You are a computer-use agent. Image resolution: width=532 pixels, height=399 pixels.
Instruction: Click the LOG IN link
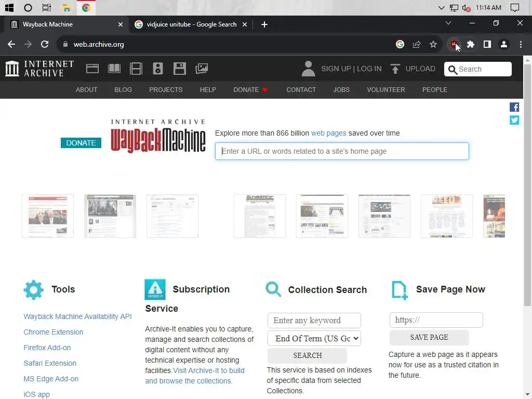369,69
